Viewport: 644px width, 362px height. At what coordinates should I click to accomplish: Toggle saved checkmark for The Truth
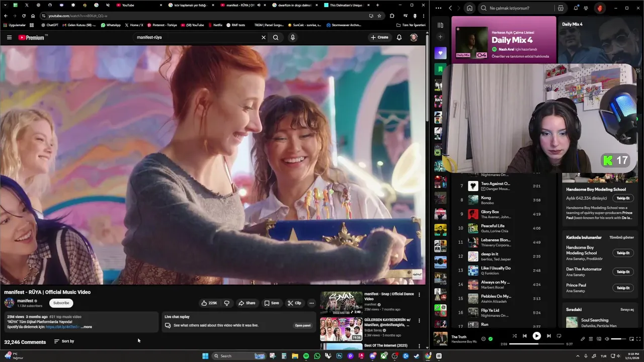click(491, 339)
